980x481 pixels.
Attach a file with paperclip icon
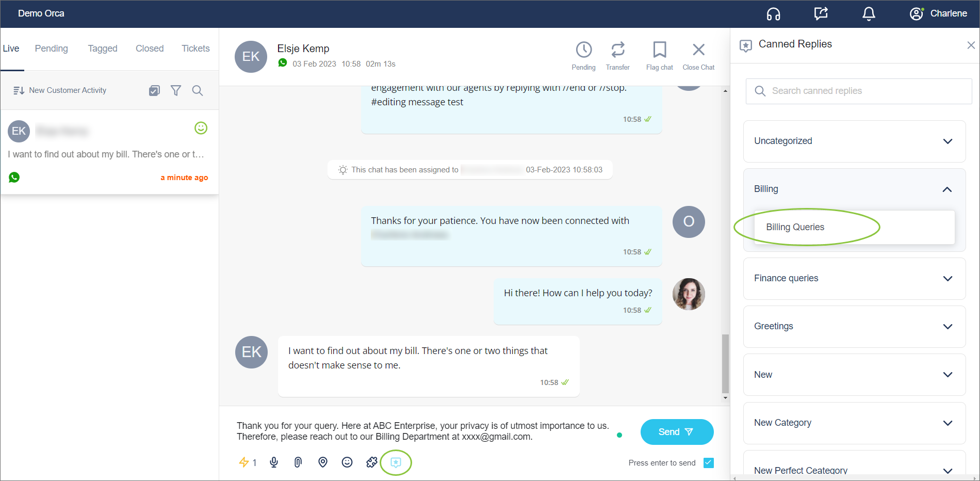click(298, 462)
